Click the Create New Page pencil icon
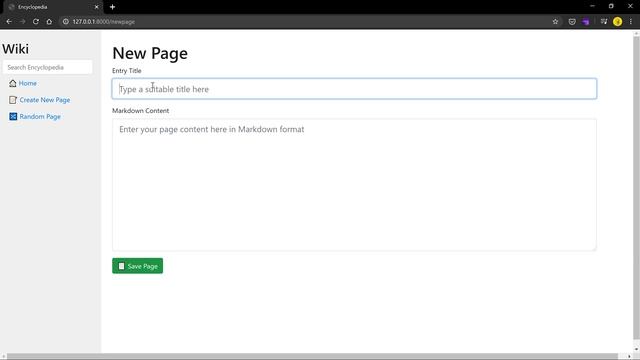The height and width of the screenshot is (360, 640). pyautogui.click(x=13, y=100)
